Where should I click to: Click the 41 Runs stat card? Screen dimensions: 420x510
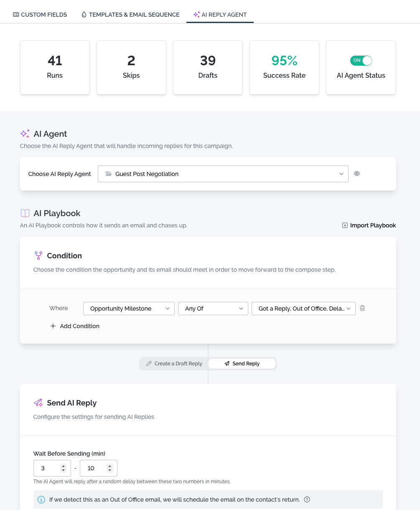[x=55, y=67]
